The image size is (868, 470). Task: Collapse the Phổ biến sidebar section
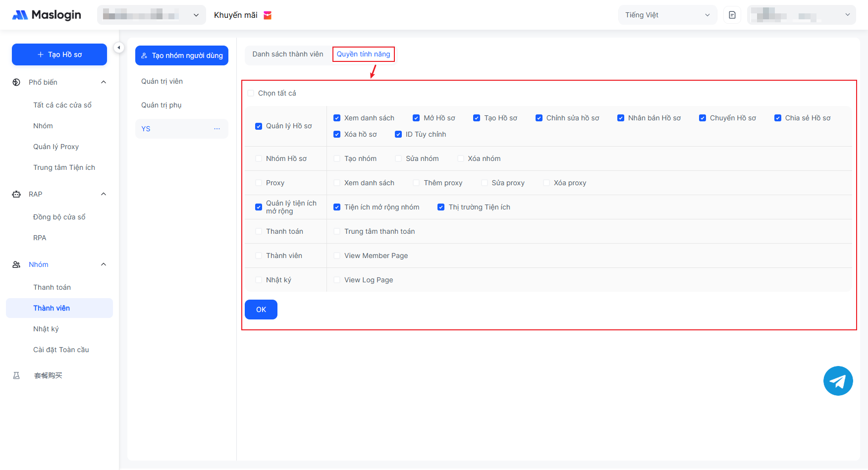[104, 82]
